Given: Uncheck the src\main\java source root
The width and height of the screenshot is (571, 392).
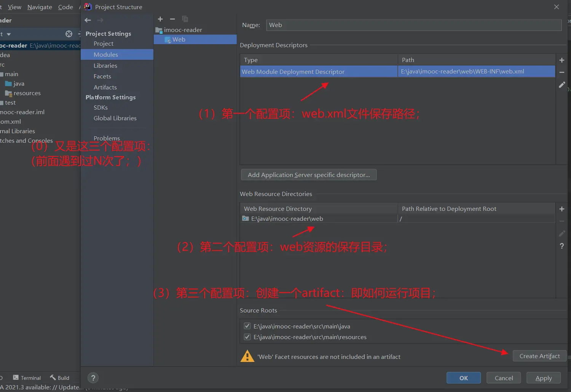Looking at the screenshot, I should (247, 326).
